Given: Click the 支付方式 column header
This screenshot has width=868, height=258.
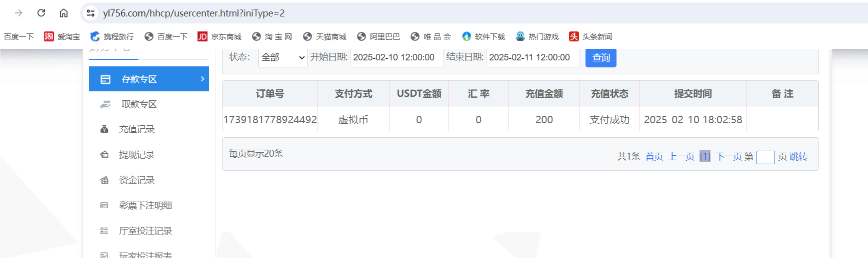Looking at the screenshot, I should point(353,94).
